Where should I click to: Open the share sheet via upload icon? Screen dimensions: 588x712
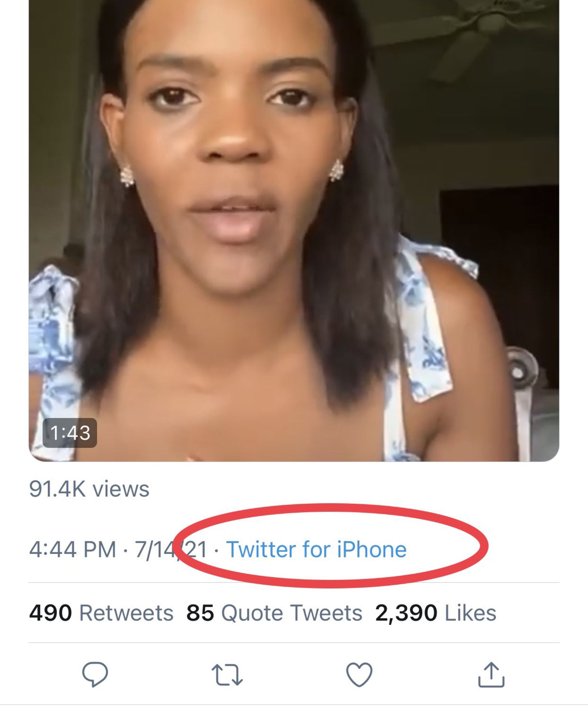491,675
